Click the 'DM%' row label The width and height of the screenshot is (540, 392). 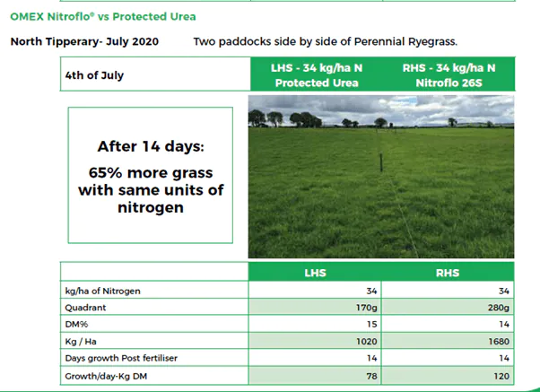[x=76, y=325]
